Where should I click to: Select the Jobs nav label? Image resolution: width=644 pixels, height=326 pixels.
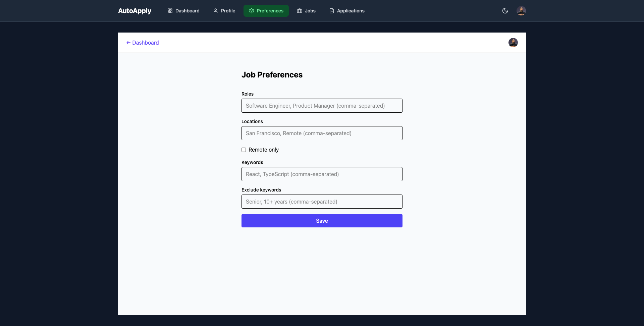click(310, 11)
